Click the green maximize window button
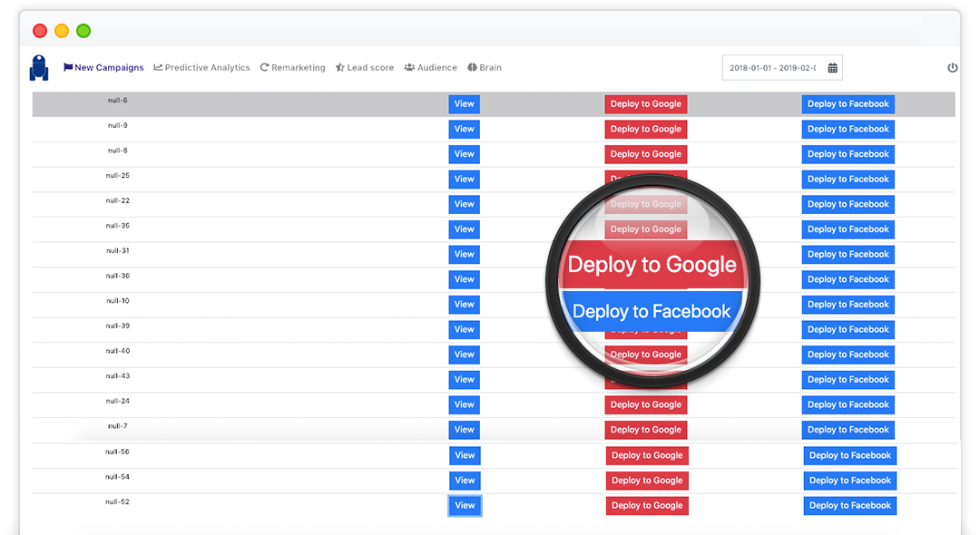Image resolution: width=980 pixels, height=535 pixels. [x=83, y=31]
